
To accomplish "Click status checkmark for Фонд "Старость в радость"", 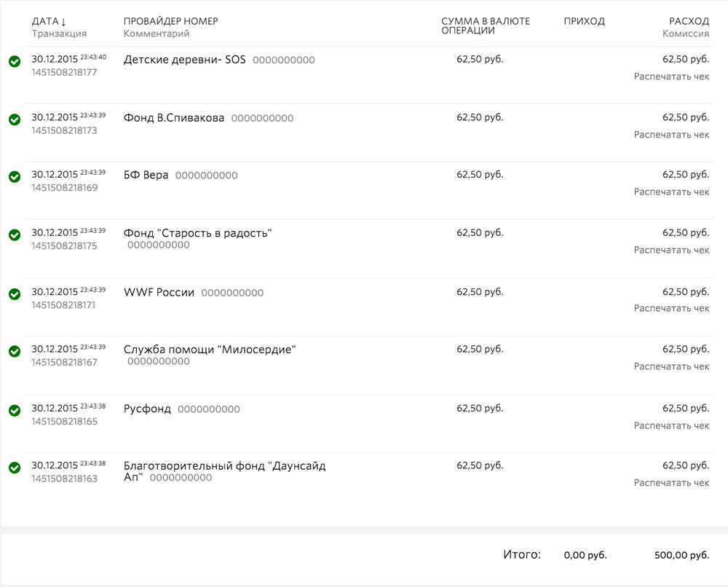I will tap(15, 235).
